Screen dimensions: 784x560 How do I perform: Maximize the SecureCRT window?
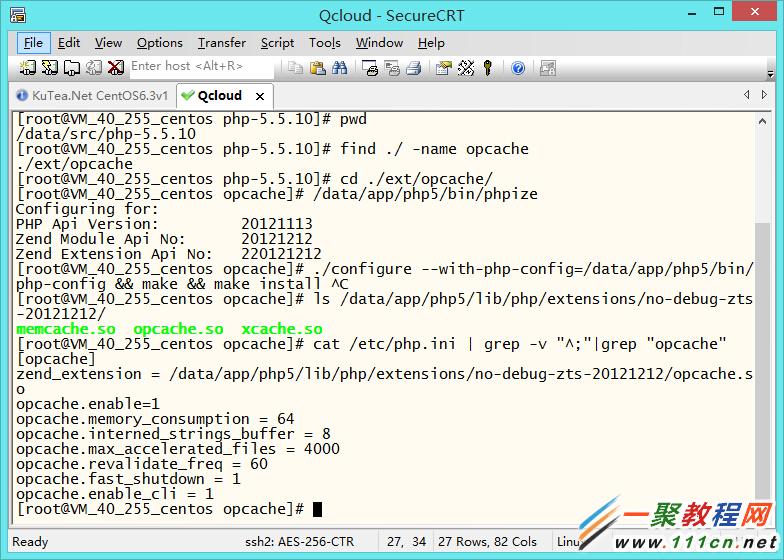pyautogui.click(x=719, y=12)
